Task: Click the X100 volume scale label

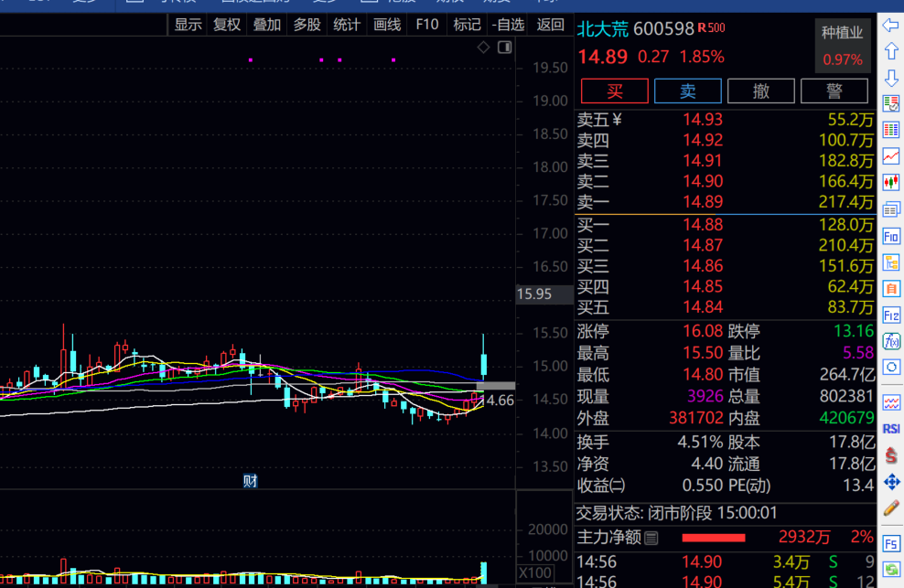Action: coord(535,573)
